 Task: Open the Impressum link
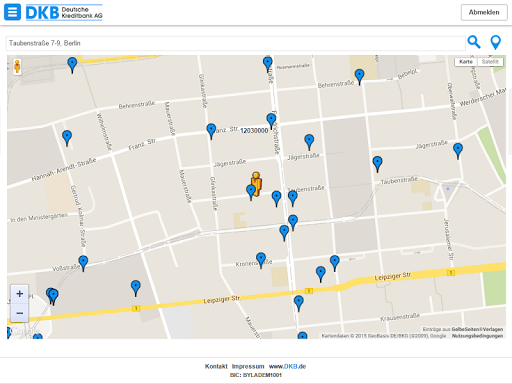click(248, 366)
